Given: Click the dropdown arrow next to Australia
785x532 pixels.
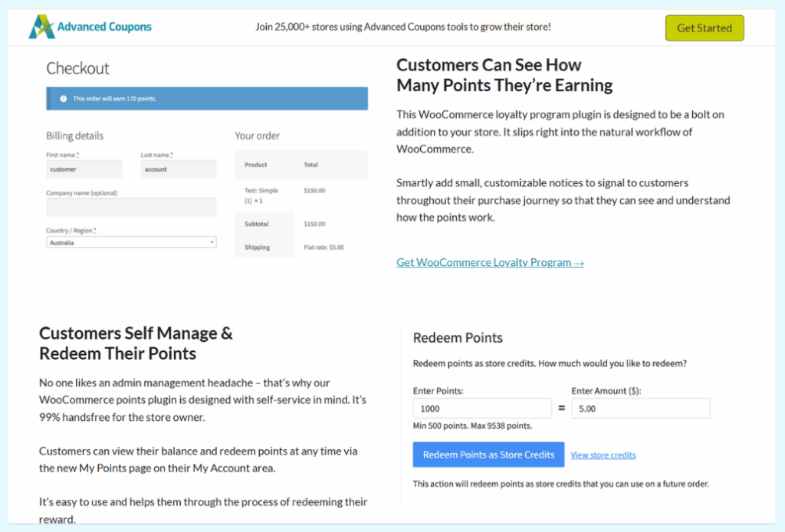Looking at the screenshot, I should click(212, 241).
